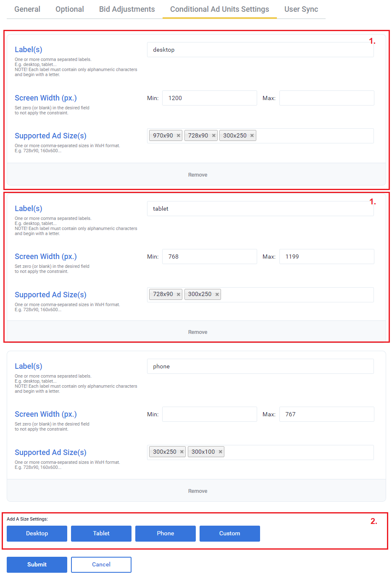Remove 300x250 tag from phone sizes
The image size is (392, 582).
(x=182, y=452)
